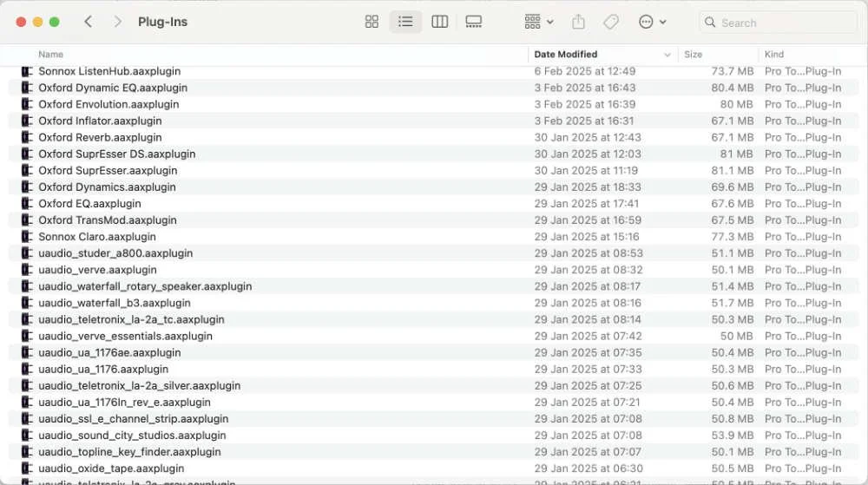Select Oxford Envolution.aaxplugin file icon
The height and width of the screenshot is (485, 868).
click(27, 104)
